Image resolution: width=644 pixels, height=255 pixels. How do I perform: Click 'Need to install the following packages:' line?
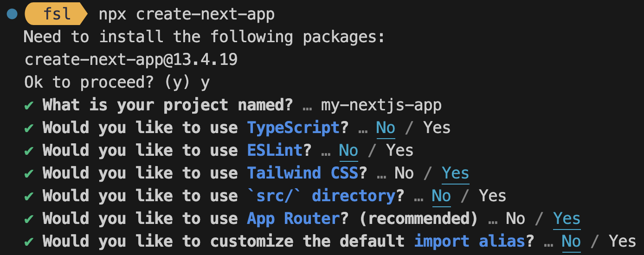(205, 37)
